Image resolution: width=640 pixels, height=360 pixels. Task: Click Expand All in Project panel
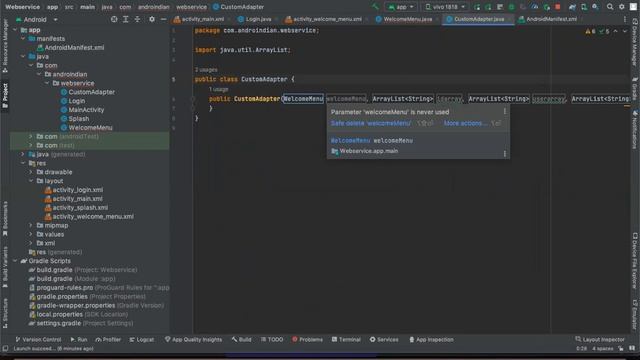[126, 19]
